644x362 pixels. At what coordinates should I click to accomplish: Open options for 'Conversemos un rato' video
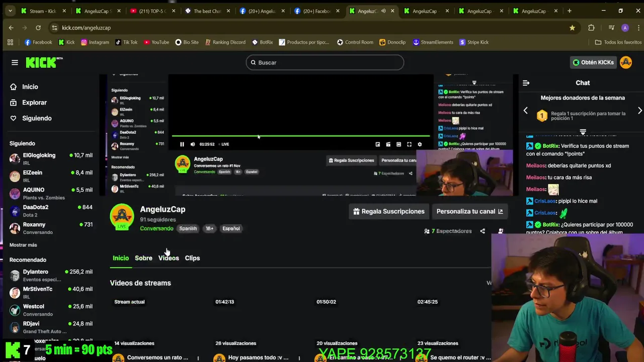(x=198, y=358)
